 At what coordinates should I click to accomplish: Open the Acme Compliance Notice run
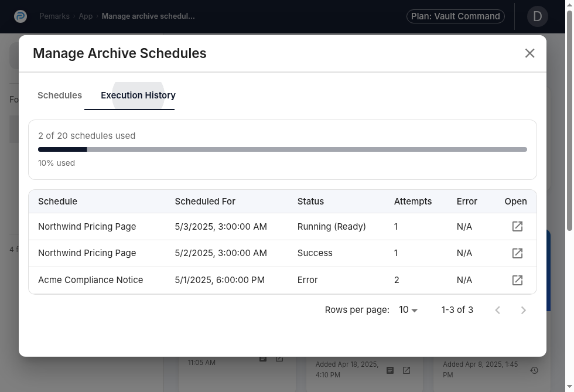tap(517, 280)
